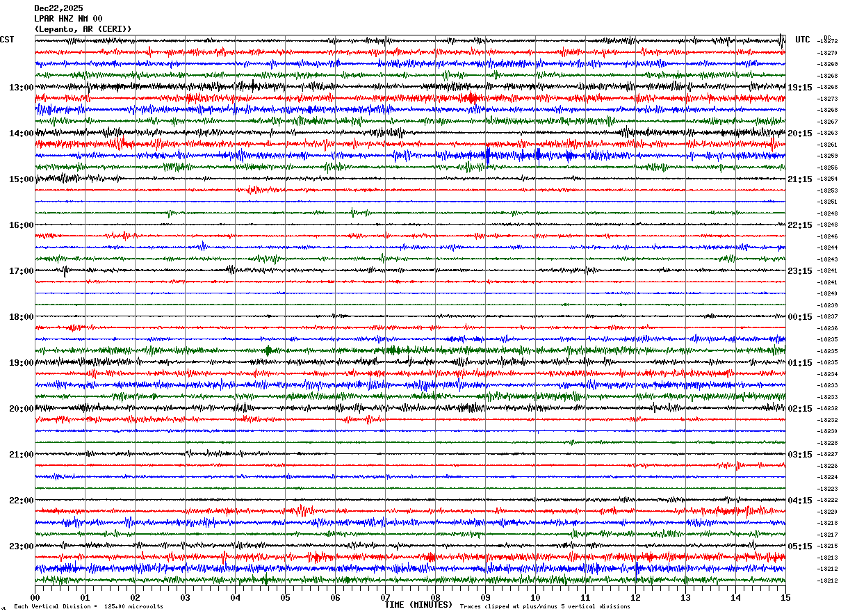Click the 21:15 UTC time label
The image size is (841, 616).
pos(800,179)
